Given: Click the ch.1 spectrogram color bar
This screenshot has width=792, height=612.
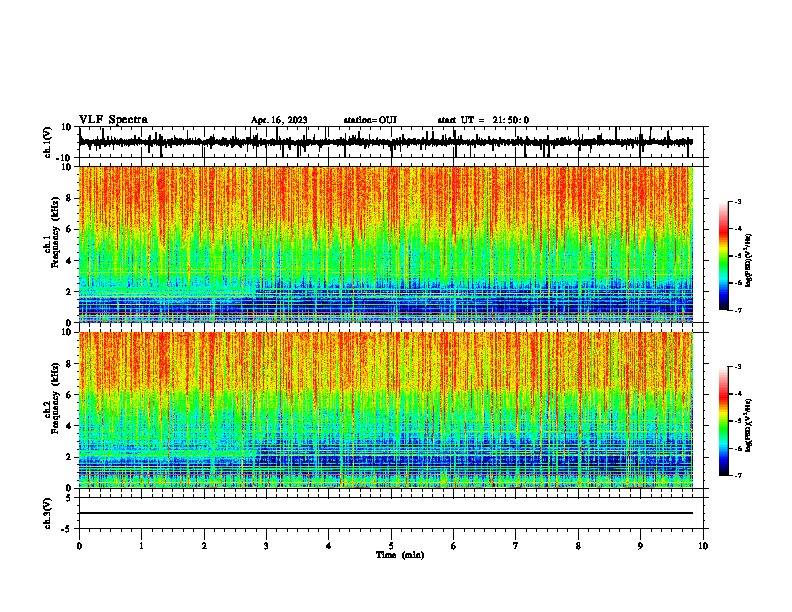Looking at the screenshot, I should pyautogui.click(x=723, y=256).
